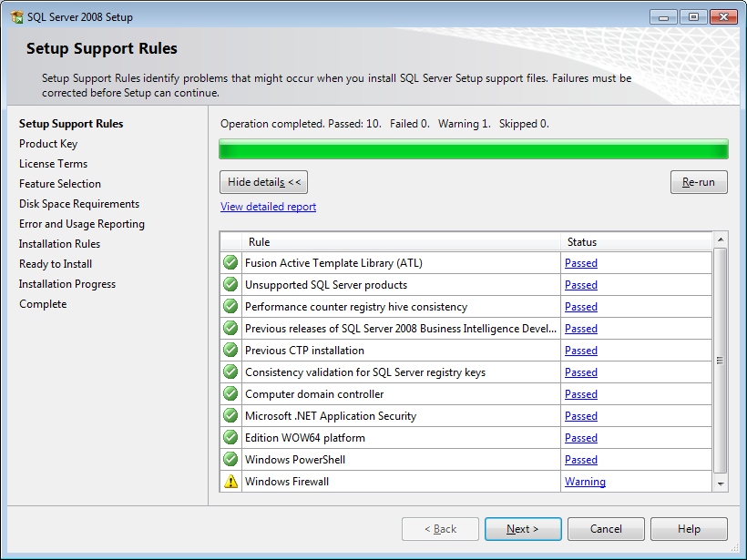Click the check icon for Performance counter registry hive
This screenshot has height=560, width=747.
(x=230, y=306)
